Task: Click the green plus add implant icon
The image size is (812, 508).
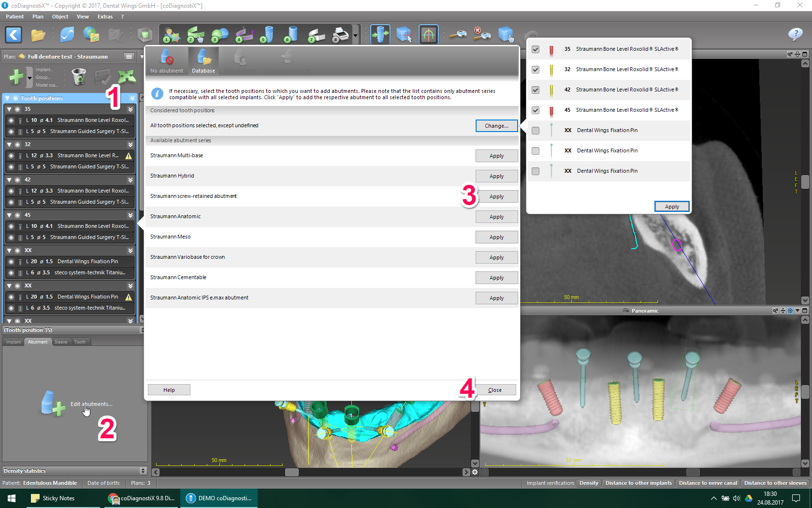Action: pyautogui.click(x=16, y=77)
